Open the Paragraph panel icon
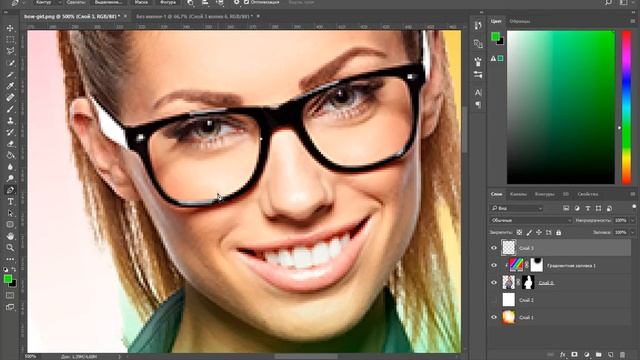Screen dimensions: 640x360 tap(478, 104)
